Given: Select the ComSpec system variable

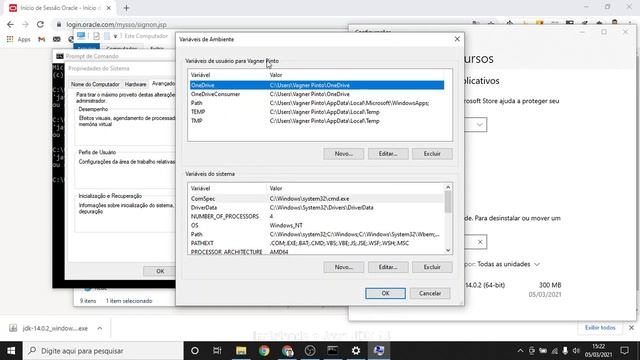Looking at the screenshot, I should [317, 198].
